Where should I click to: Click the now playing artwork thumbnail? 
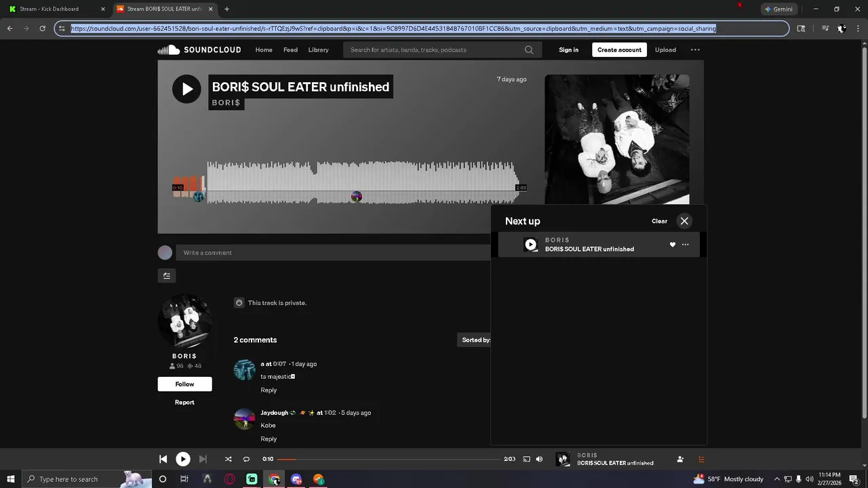pyautogui.click(x=563, y=459)
